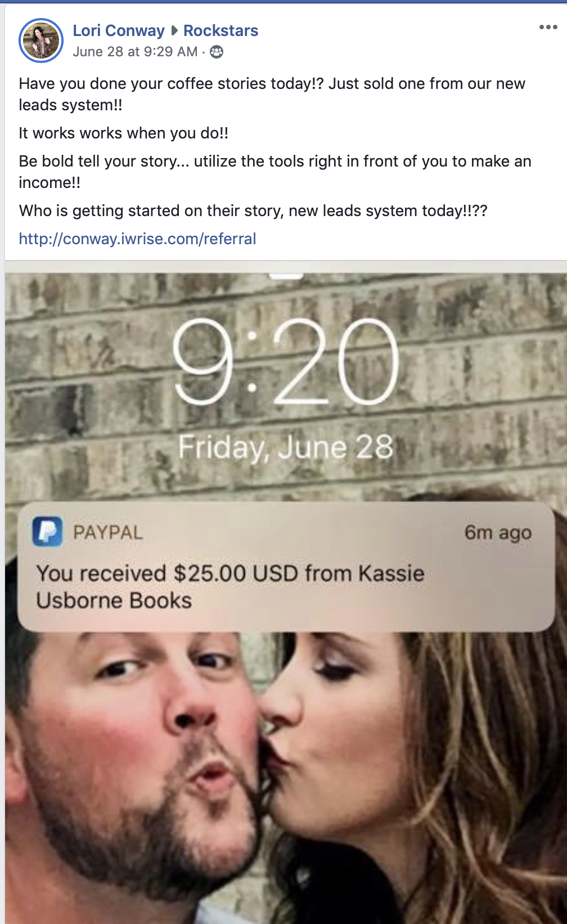Click the You received $25.00 USD message
The width and height of the screenshot is (567, 924).
point(230,573)
